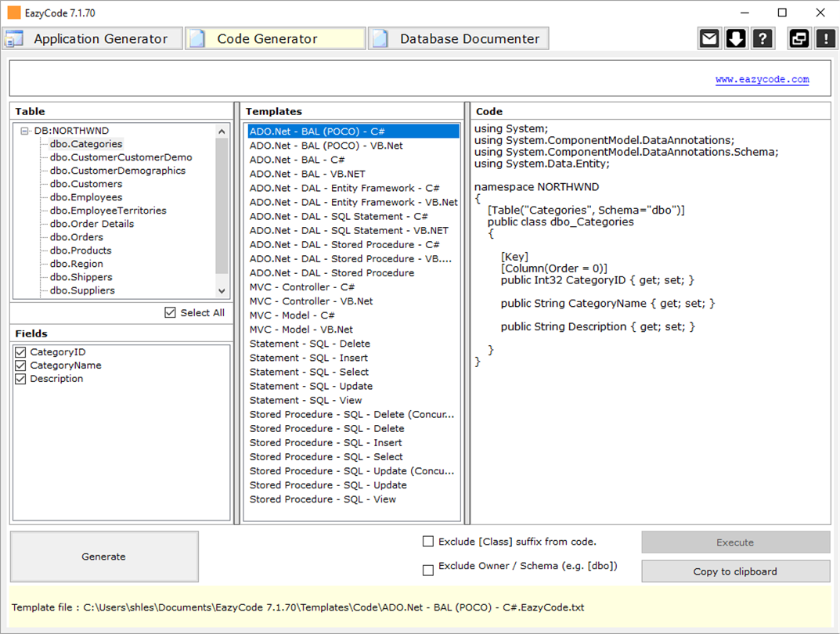Switch to Database Documenter tab

pyautogui.click(x=459, y=38)
